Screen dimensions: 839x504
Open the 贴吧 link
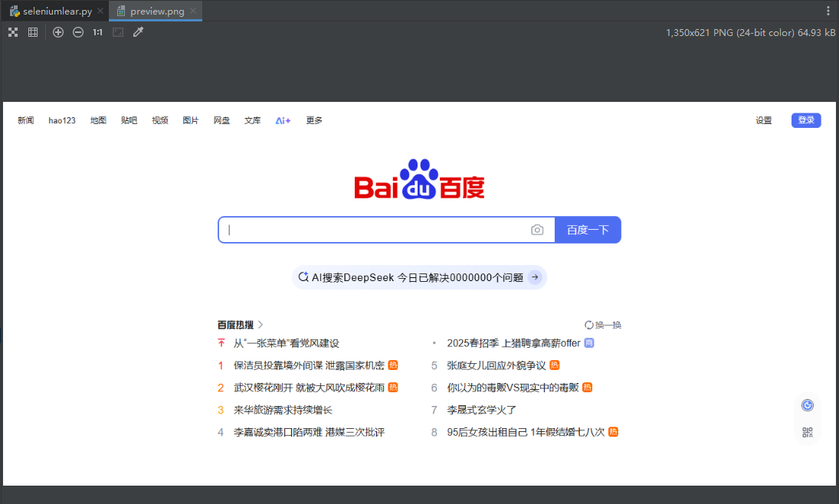[x=129, y=120]
